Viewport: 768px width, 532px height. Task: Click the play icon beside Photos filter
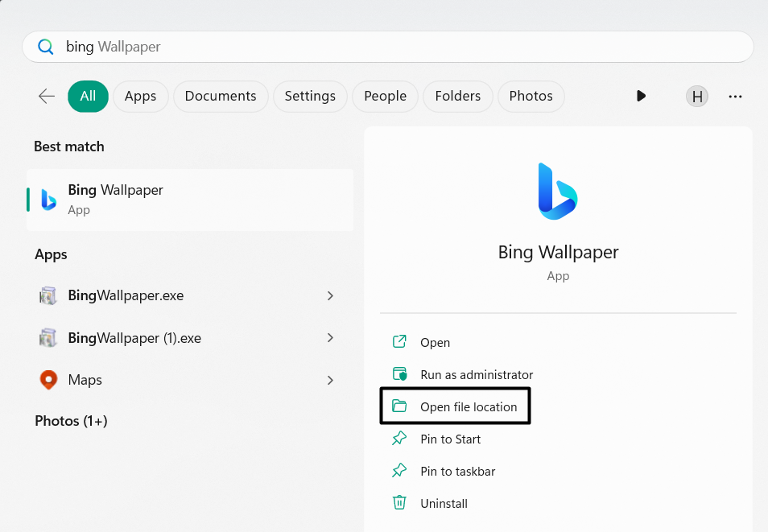point(641,97)
